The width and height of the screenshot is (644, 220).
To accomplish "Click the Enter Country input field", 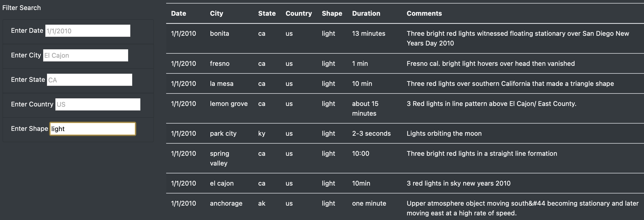I will tap(98, 104).
